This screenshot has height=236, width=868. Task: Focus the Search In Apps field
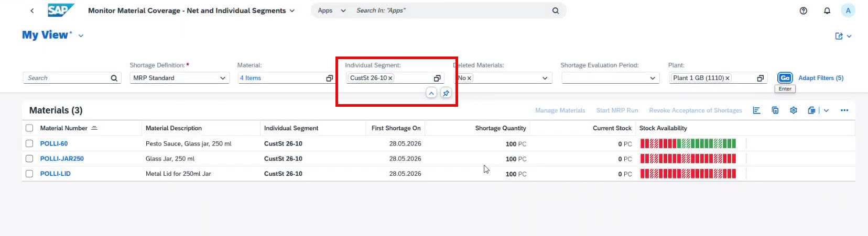click(x=451, y=10)
